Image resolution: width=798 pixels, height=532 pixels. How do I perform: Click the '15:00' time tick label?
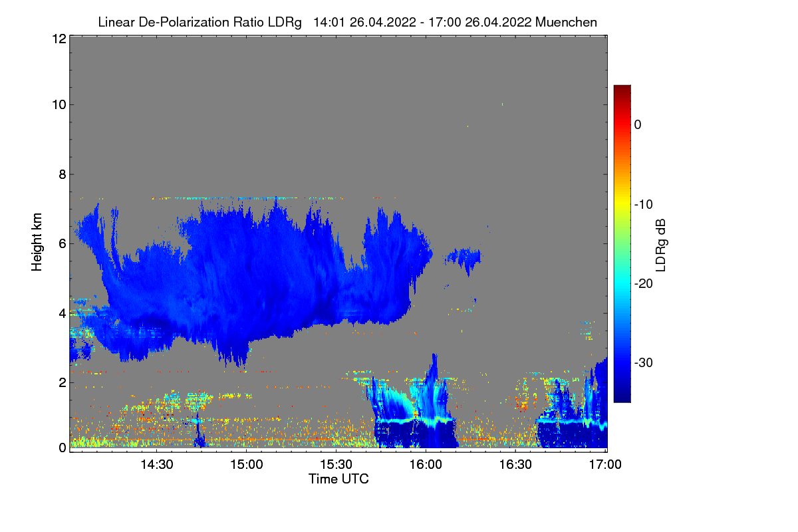pos(247,465)
